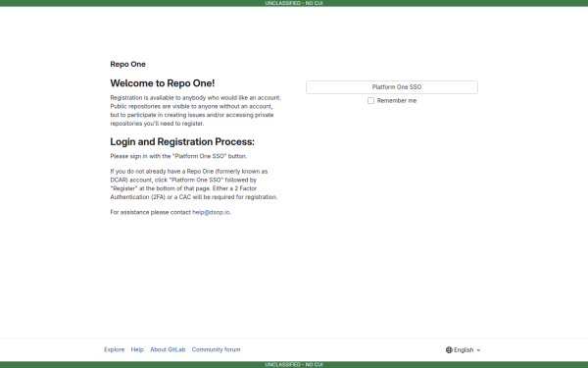Sign in with Platform One SSO button
The width and height of the screenshot is (588, 368).
click(x=392, y=87)
